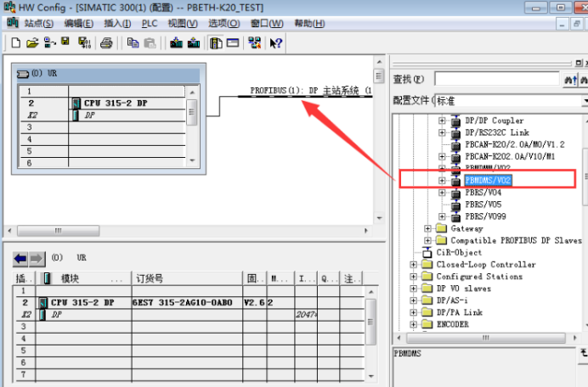Image resolution: width=588 pixels, height=387 pixels.
Task: Click the forward arrow in the detail view
Action: [37, 259]
